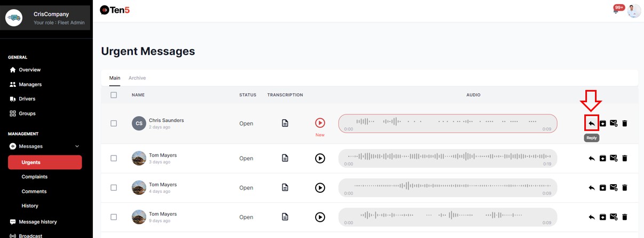Open transcription for Chris Saunders message
The height and width of the screenshot is (238, 644).
(285, 124)
